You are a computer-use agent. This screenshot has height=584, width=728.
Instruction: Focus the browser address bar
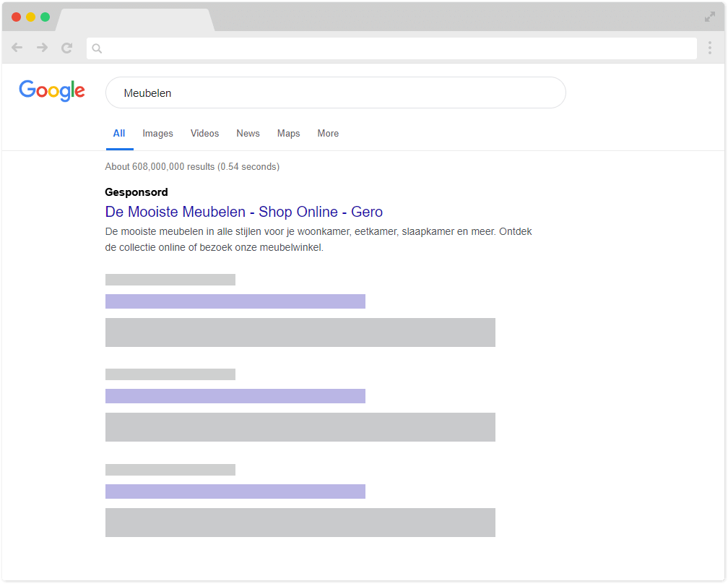[391, 48]
